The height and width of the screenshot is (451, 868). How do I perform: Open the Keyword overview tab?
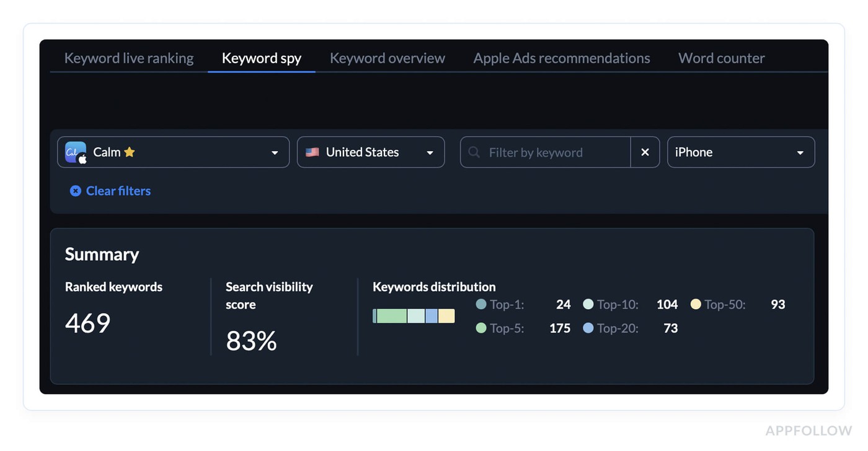pos(387,58)
